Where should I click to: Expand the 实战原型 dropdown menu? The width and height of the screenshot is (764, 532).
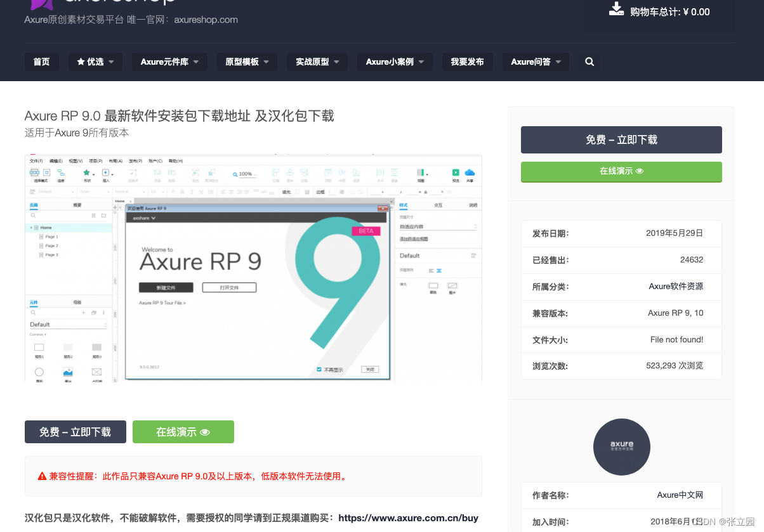[x=317, y=62]
